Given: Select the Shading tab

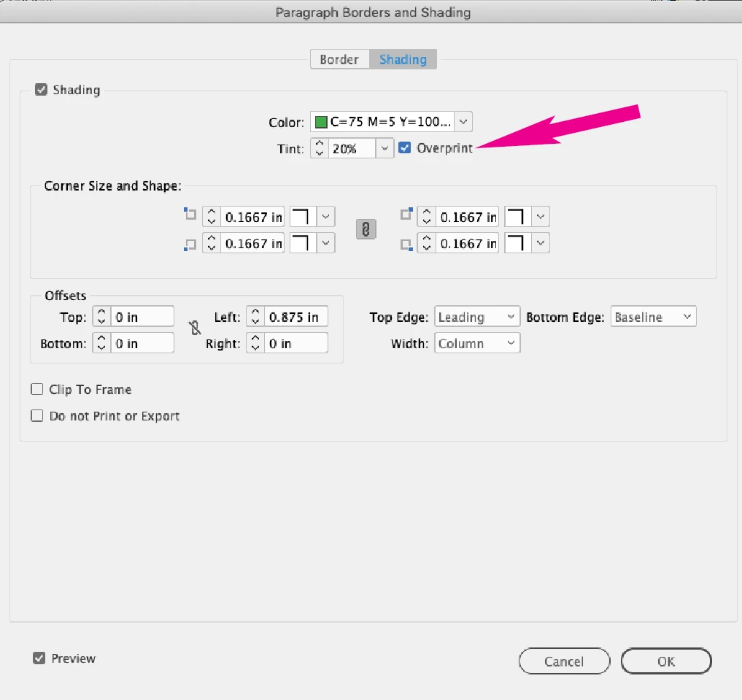Looking at the screenshot, I should pos(403,59).
